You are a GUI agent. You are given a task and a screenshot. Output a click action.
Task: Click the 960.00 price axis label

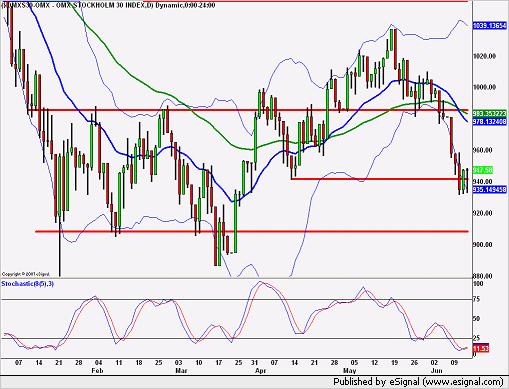tap(483, 150)
